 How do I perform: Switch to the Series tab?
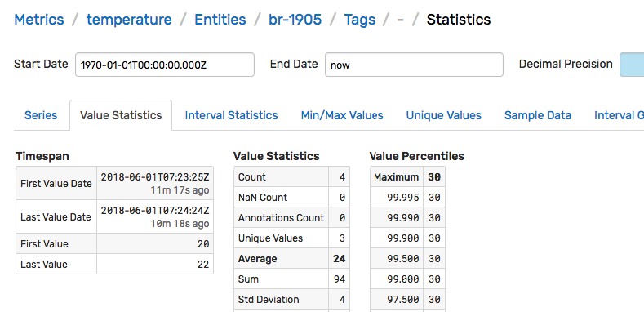[x=41, y=115]
